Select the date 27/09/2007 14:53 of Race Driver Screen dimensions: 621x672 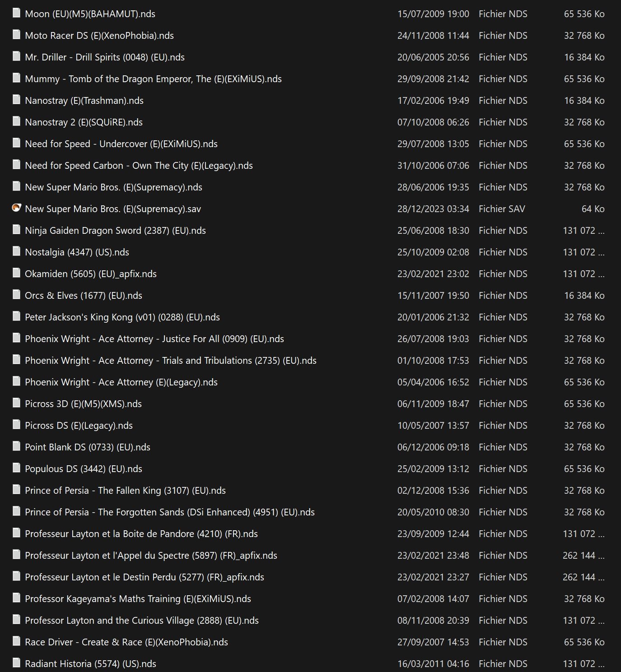(x=433, y=642)
